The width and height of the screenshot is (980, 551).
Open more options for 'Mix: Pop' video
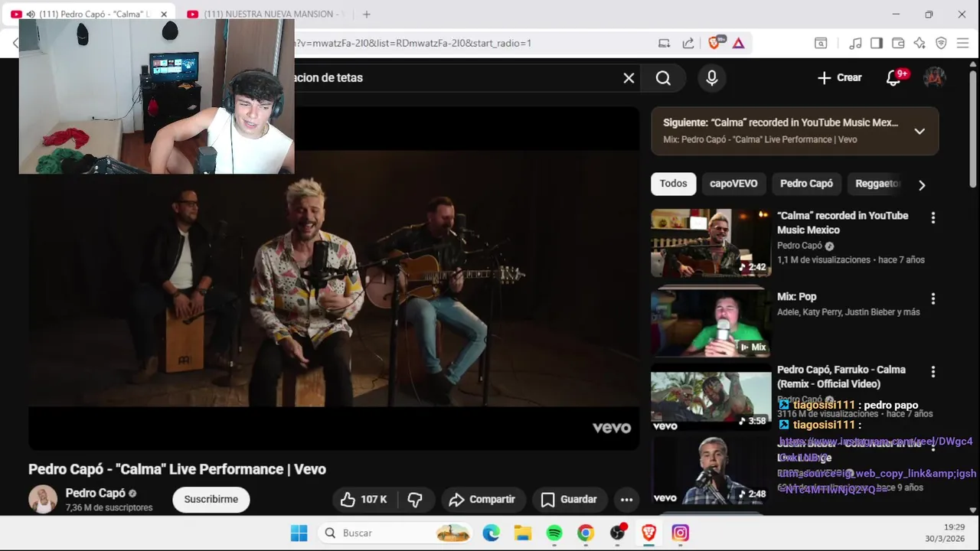tap(933, 299)
